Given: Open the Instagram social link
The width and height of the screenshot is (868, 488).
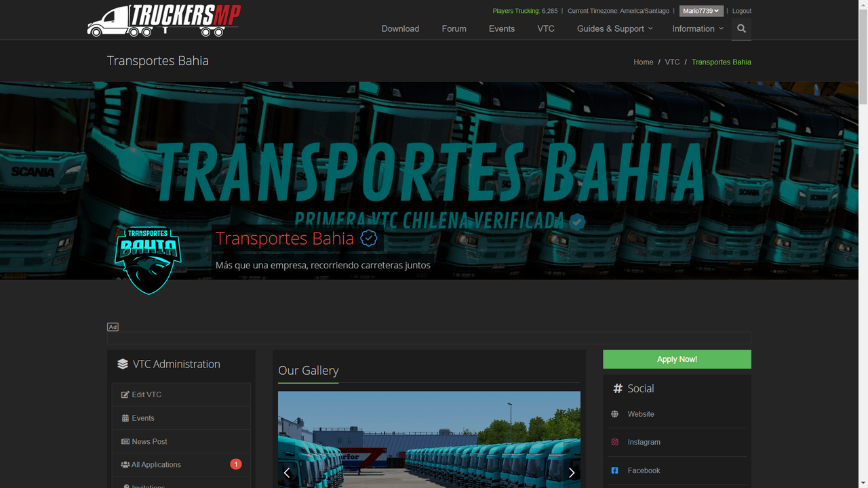Looking at the screenshot, I should click(x=644, y=442).
